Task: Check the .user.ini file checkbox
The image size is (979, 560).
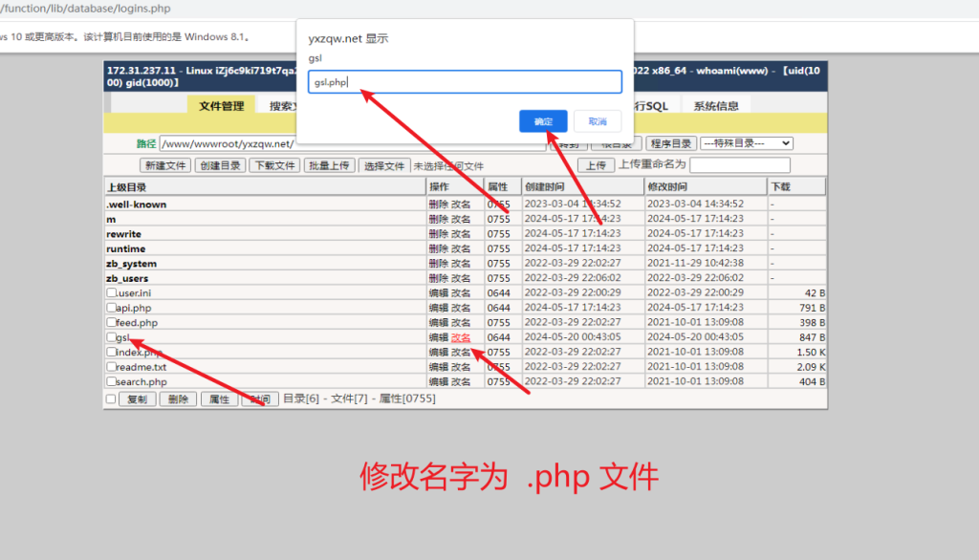Action: (x=112, y=292)
